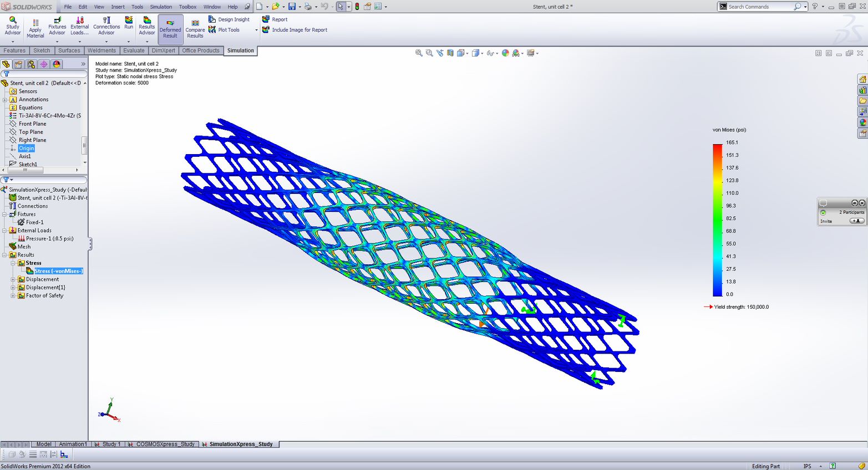The height and width of the screenshot is (470, 868).
Task: Open the COSMOSXpress_Study tab
Action: click(x=162, y=444)
